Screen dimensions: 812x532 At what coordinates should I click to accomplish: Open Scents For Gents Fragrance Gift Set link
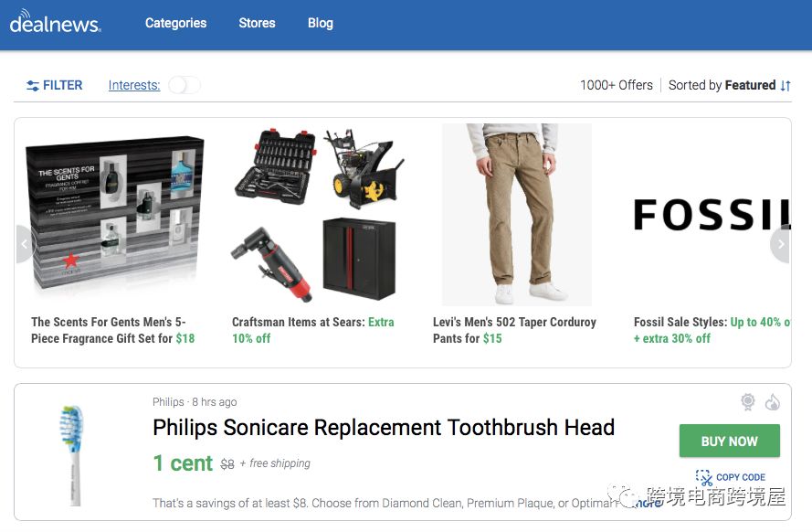pos(113,330)
